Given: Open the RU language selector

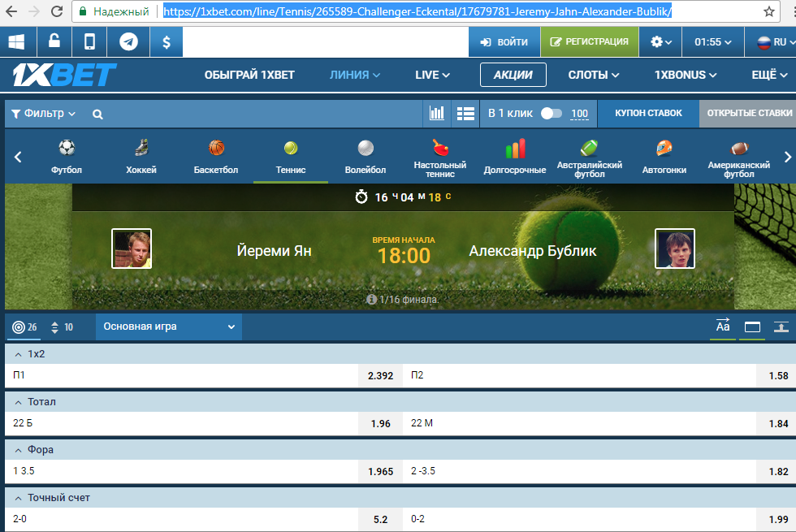Looking at the screenshot, I should click(x=774, y=41).
